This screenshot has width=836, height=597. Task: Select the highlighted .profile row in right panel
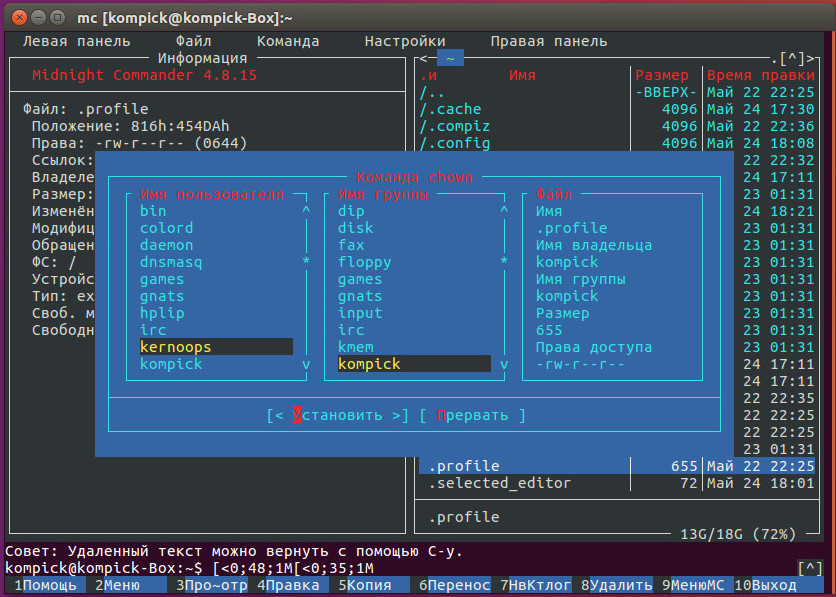coord(617,466)
